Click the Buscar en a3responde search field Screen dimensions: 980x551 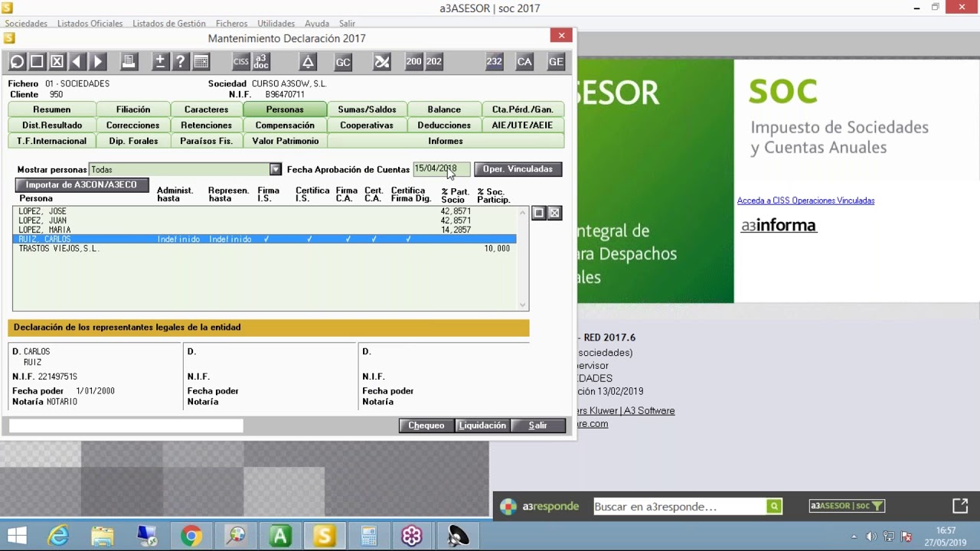click(680, 506)
